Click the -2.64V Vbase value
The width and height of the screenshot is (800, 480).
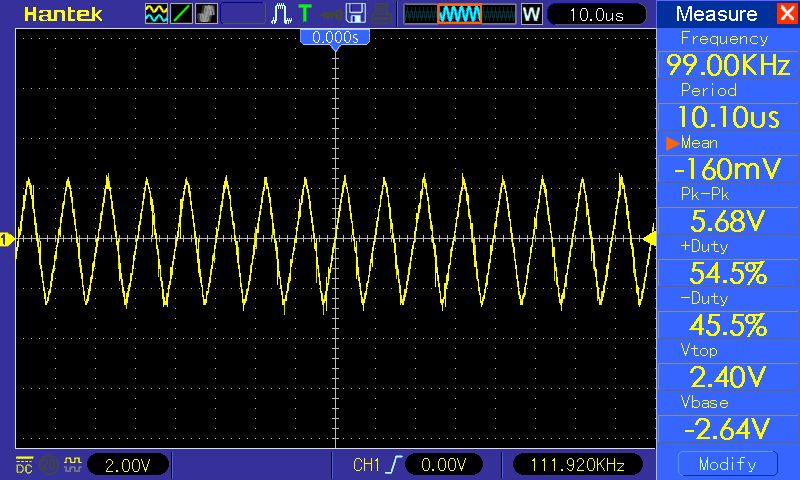pos(728,430)
